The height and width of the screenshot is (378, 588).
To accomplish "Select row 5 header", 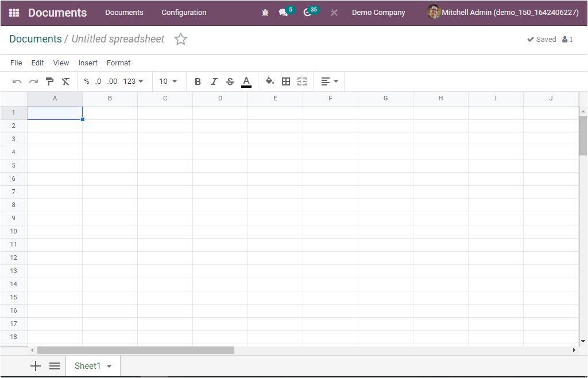I will pos(14,166).
